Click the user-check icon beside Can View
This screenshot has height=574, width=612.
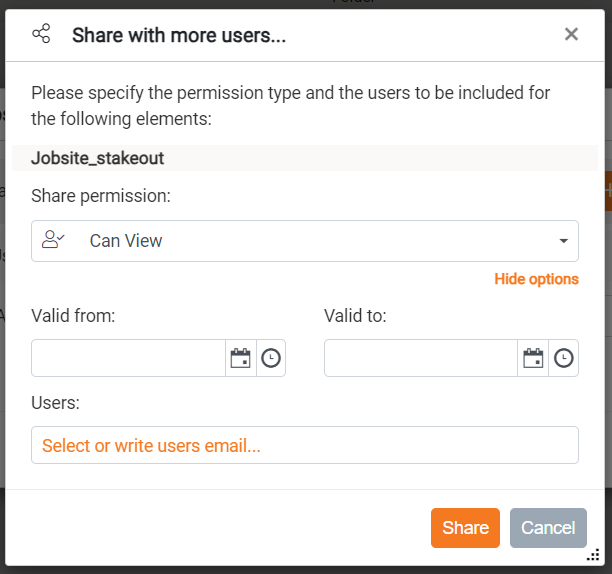point(53,240)
